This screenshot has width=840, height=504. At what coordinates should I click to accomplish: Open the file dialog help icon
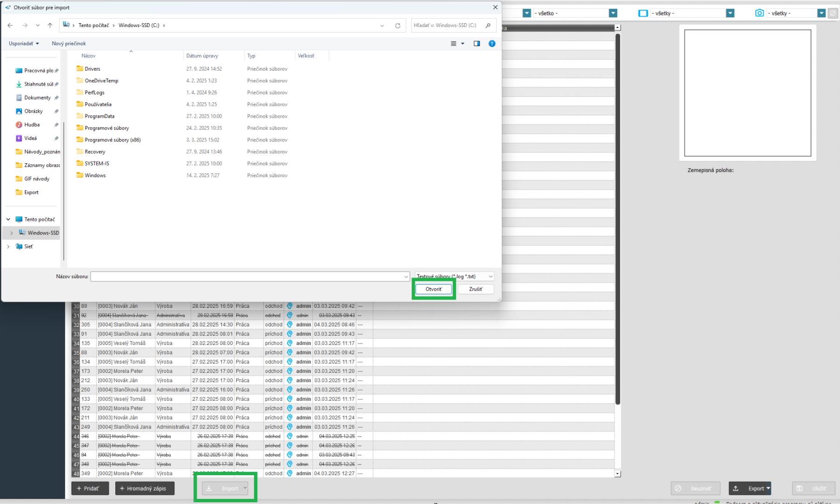492,44
